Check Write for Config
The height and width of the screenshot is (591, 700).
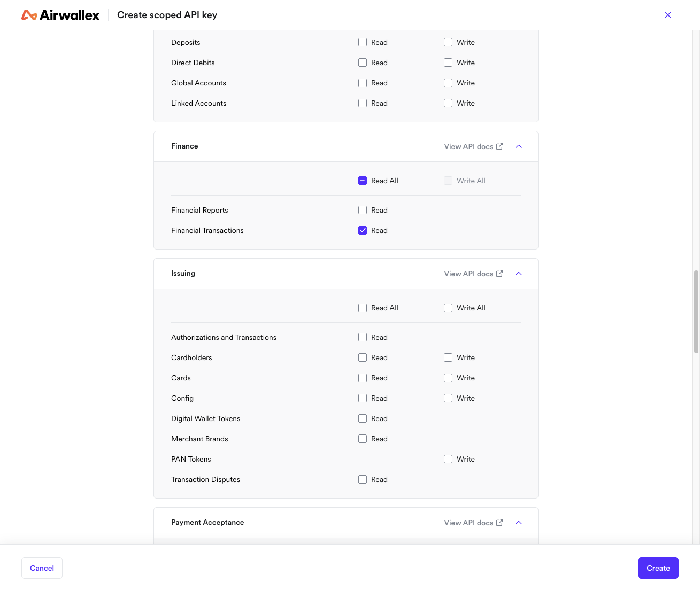pyautogui.click(x=448, y=398)
